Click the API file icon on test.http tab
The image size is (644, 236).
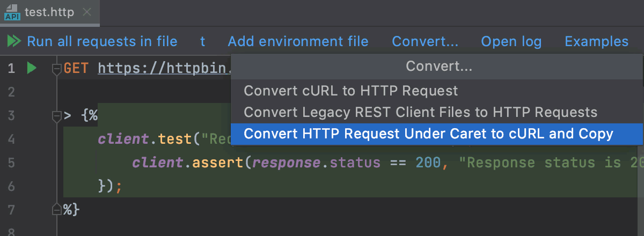11,12
